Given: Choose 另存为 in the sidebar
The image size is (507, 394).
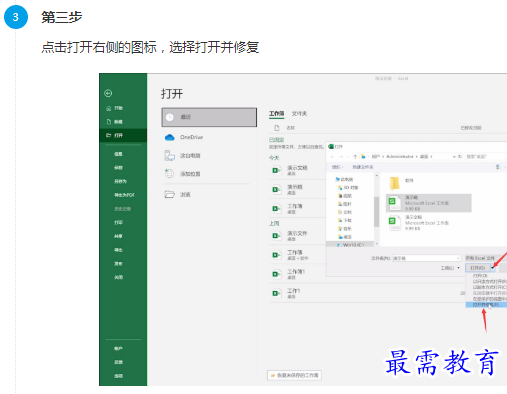Looking at the screenshot, I should [120, 181].
